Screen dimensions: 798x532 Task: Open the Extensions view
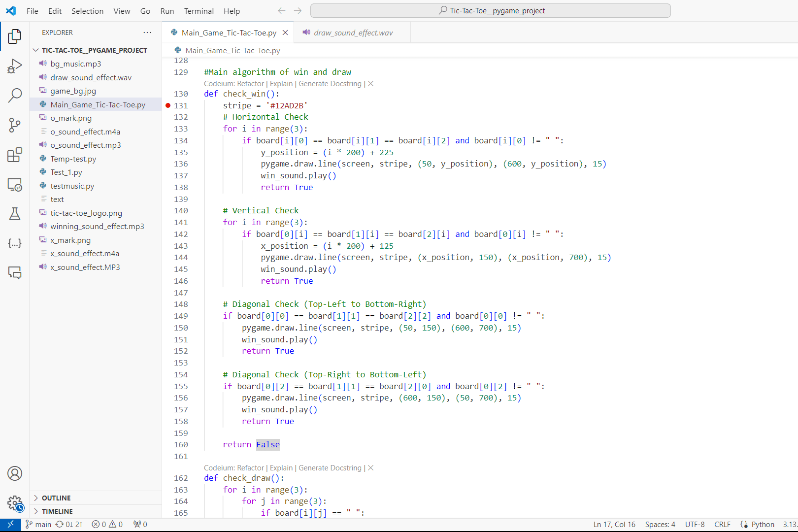[x=15, y=155]
